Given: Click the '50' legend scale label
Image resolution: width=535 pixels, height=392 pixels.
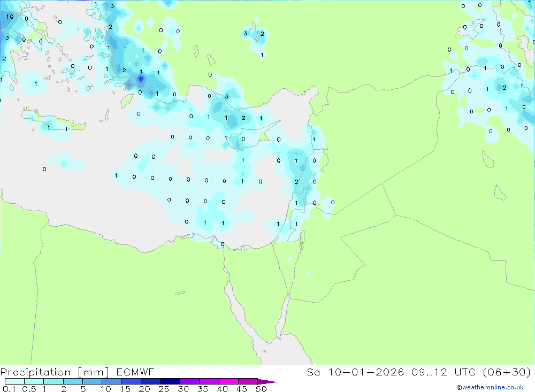Looking at the screenshot, I should [261, 389].
